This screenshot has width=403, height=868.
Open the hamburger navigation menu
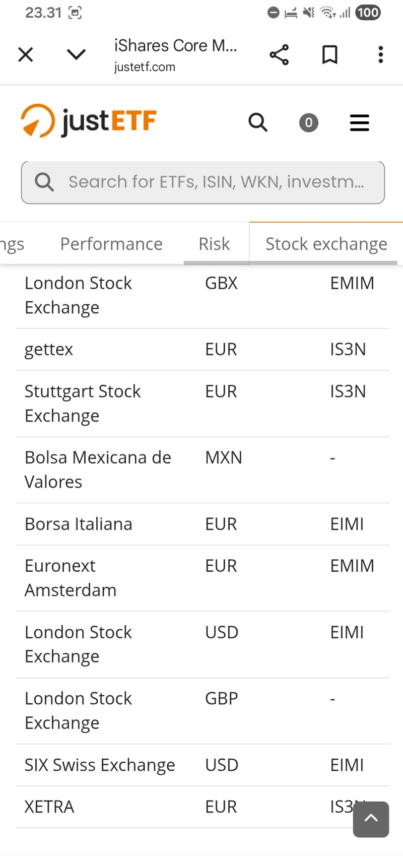coord(360,122)
